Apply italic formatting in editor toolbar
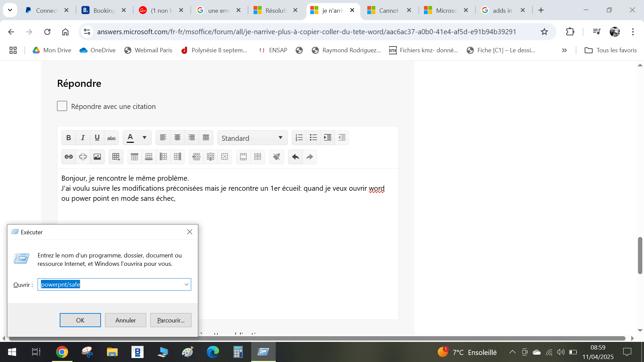644x362 pixels. pos(83,138)
